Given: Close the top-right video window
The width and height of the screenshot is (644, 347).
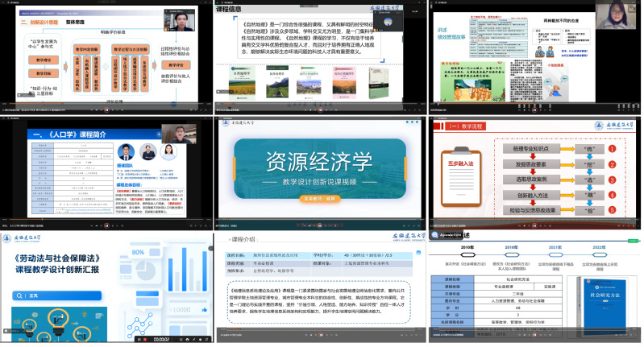Looking at the screenshot, I should click(x=638, y=3).
